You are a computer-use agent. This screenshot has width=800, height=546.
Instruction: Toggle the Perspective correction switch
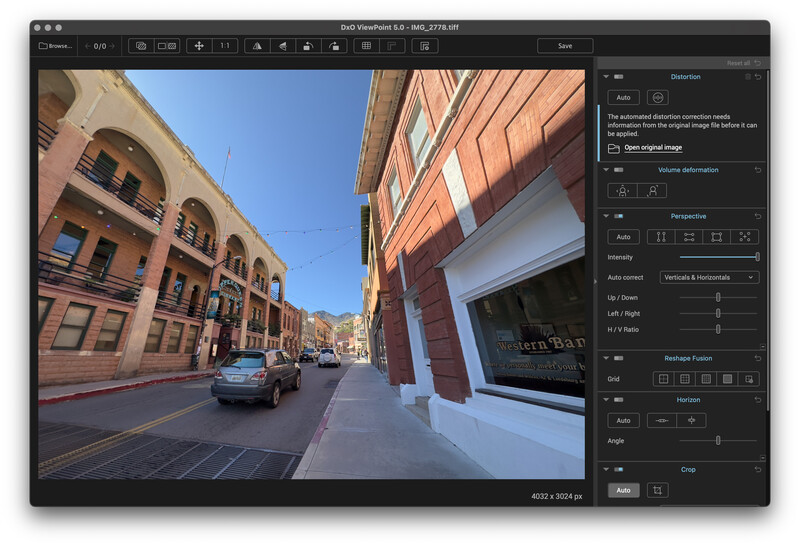[x=618, y=216]
